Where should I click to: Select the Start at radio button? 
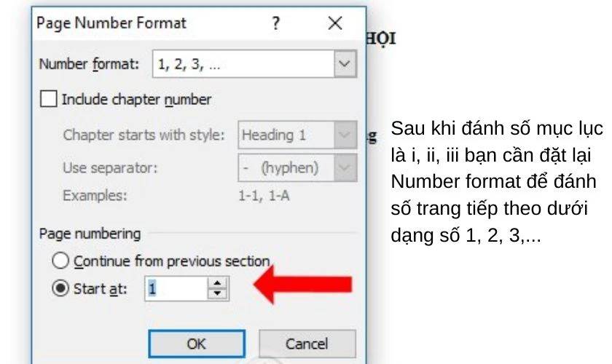[60, 288]
